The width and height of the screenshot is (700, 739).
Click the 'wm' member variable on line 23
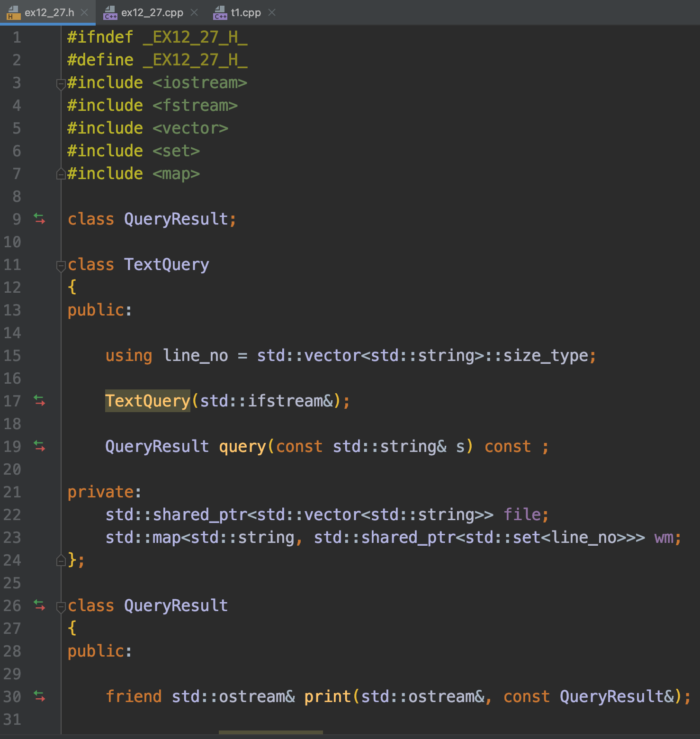coord(664,538)
